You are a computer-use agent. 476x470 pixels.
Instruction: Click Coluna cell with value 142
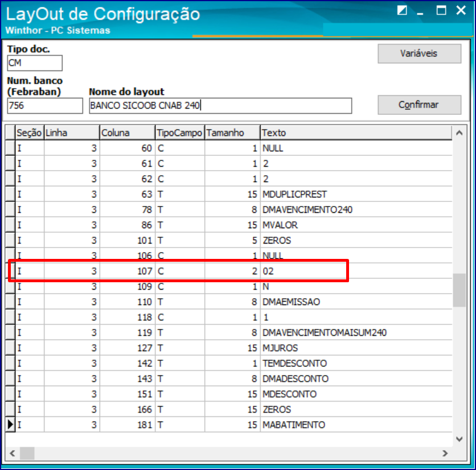pyautogui.click(x=128, y=363)
